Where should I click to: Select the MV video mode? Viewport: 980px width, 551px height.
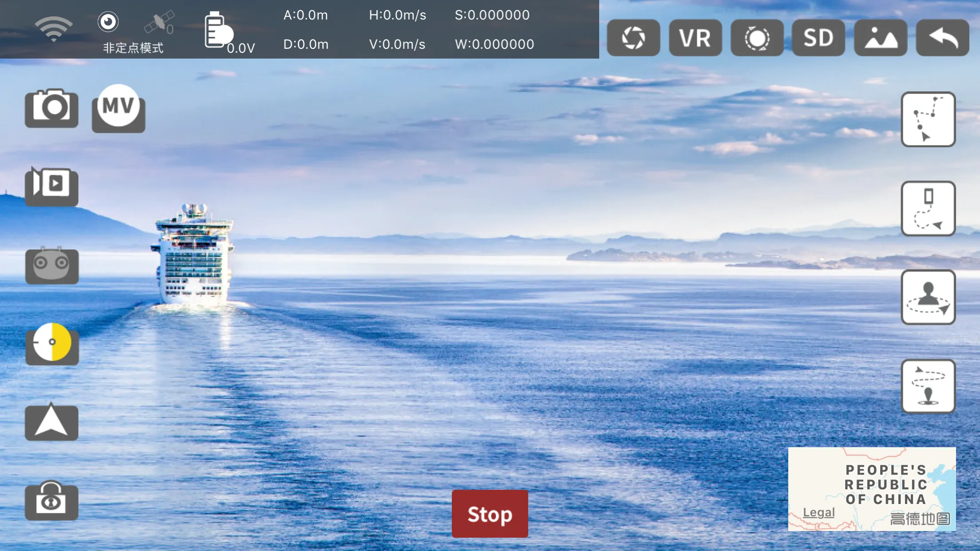pyautogui.click(x=119, y=108)
